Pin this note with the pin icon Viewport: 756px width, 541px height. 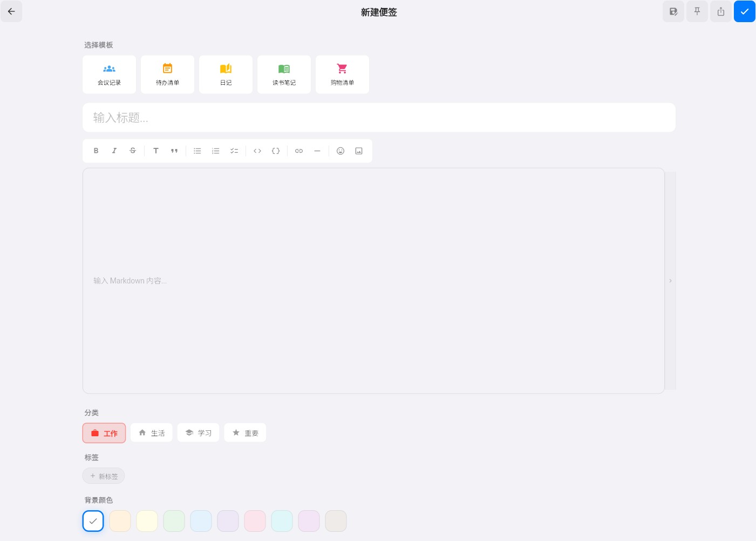click(697, 11)
